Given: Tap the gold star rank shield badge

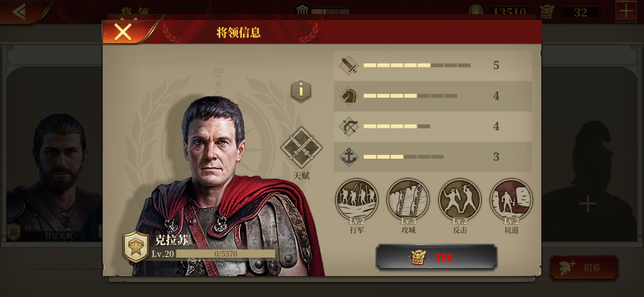Looking at the screenshot, I should coord(136,247).
